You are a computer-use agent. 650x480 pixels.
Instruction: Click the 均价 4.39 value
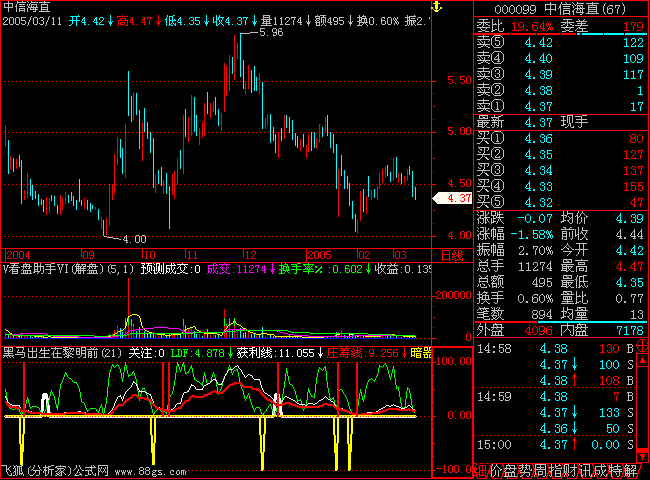[630, 218]
